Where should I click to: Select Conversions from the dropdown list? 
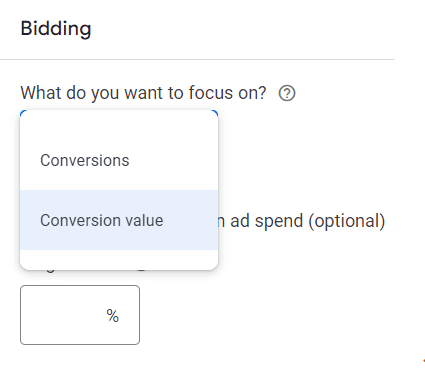point(119,160)
